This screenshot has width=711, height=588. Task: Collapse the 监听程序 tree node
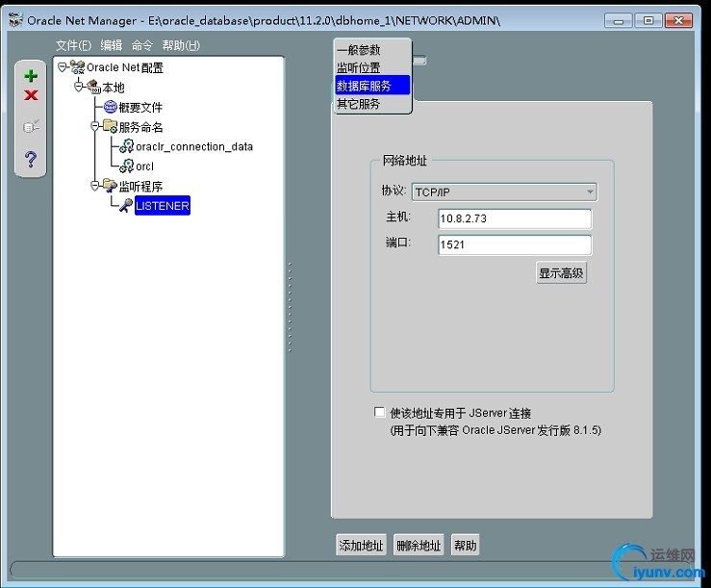[x=95, y=186]
